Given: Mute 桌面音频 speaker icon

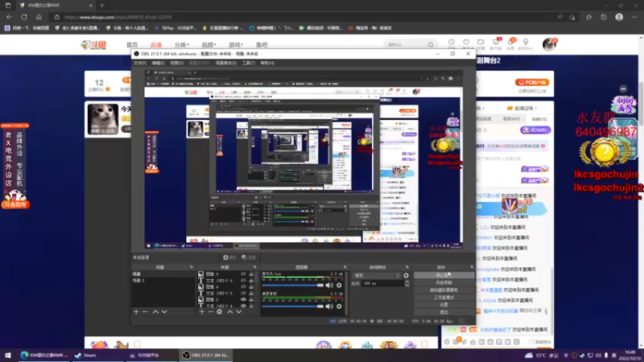Looking at the screenshot, I should click(329, 306).
